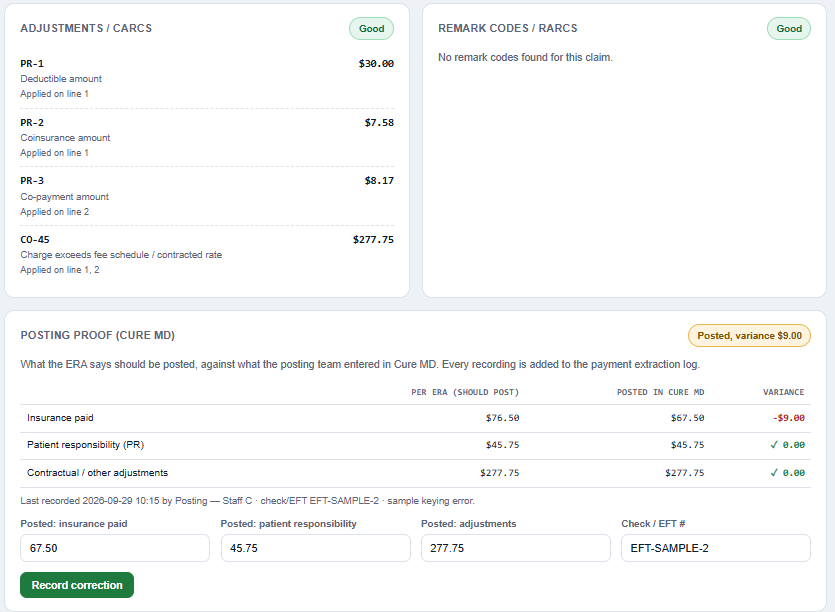This screenshot has width=835, height=612.
Task: Click the Contractual / other adjustments row label
Action: pyautogui.click(x=97, y=472)
